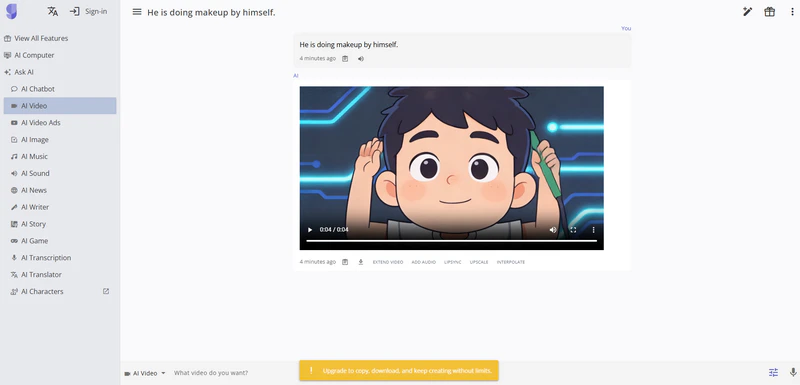Click the yellow Upgrade notification banner
The image size is (800, 385).
click(399, 371)
